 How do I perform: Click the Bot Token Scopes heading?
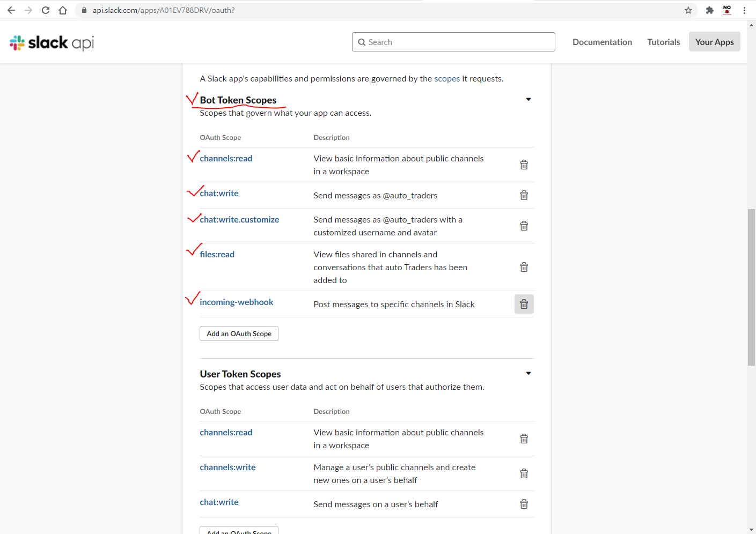[238, 100]
